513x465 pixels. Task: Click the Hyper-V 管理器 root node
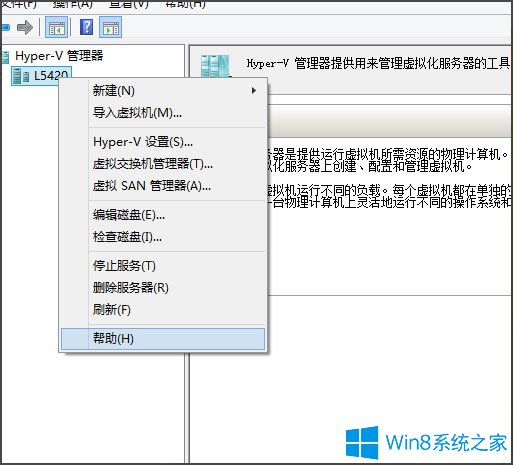pos(59,56)
